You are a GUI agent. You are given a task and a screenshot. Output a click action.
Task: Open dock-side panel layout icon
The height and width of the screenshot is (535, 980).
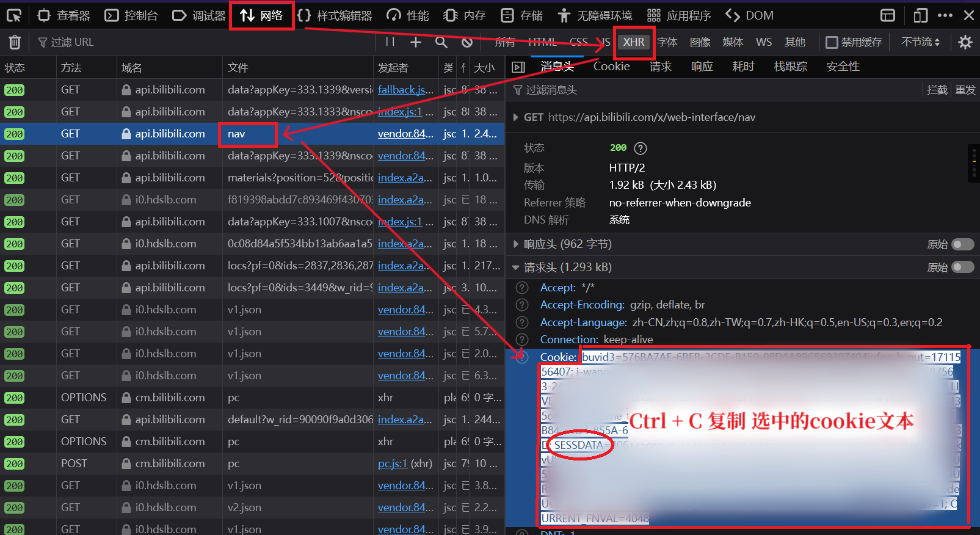(x=888, y=15)
